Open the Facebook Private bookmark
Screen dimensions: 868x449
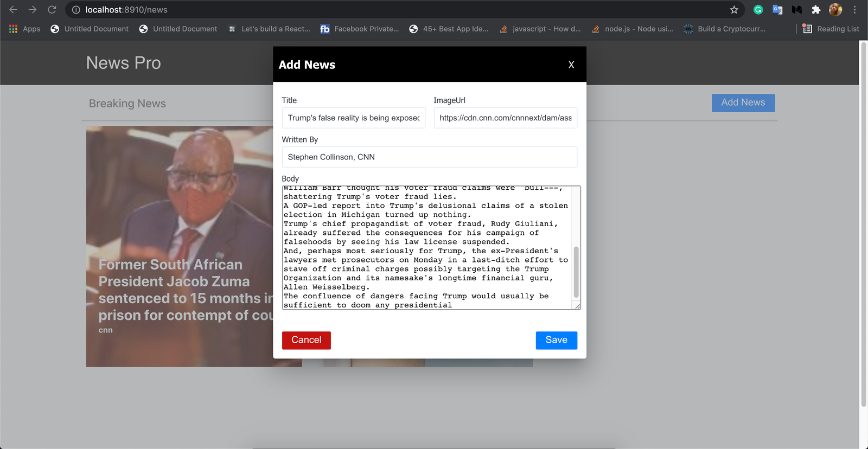[x=360, y=29]
